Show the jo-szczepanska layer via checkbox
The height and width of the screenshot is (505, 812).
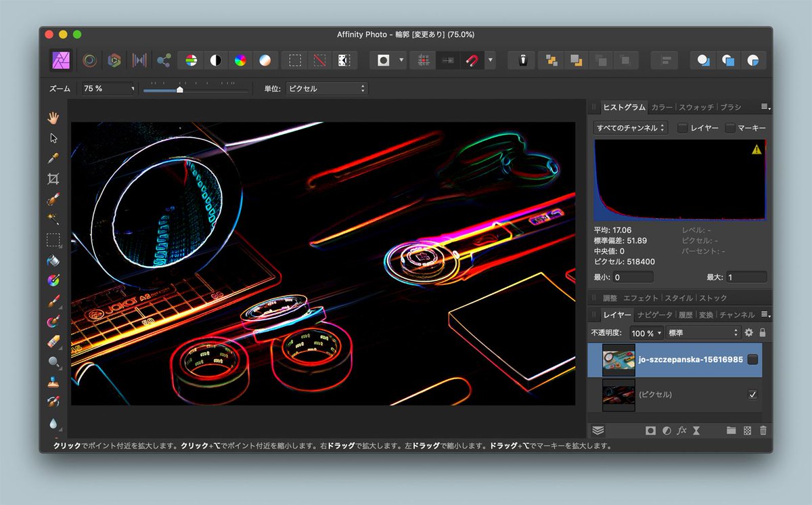[752, 360]
